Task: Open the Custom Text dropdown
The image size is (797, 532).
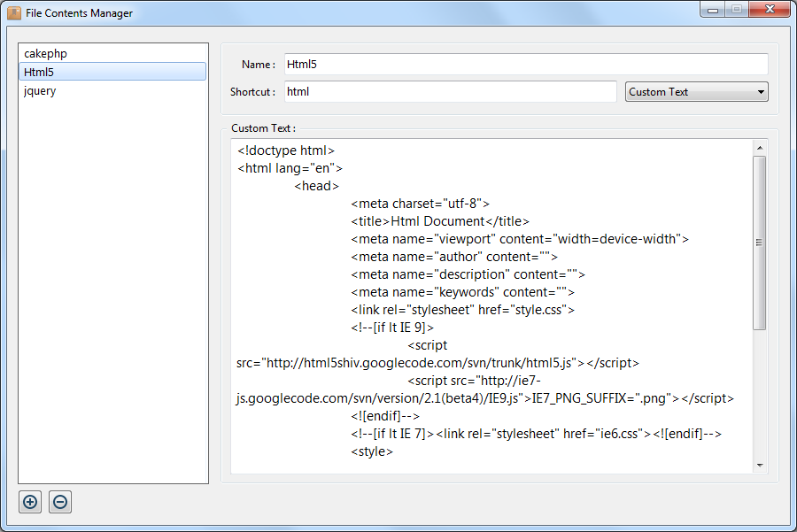Action: coord(696,91)
